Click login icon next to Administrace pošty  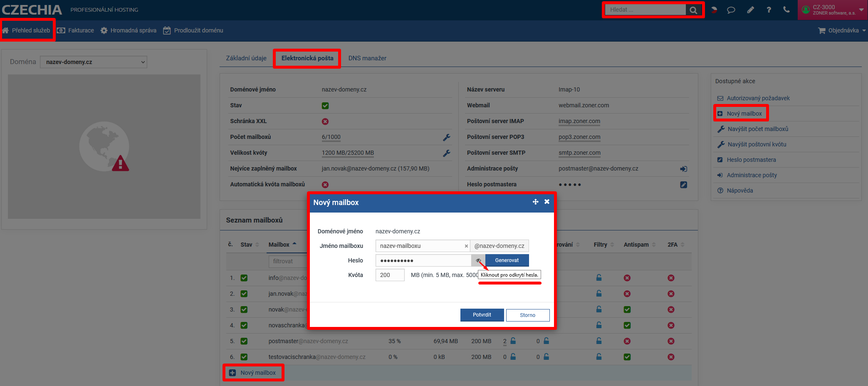[683, 169]
